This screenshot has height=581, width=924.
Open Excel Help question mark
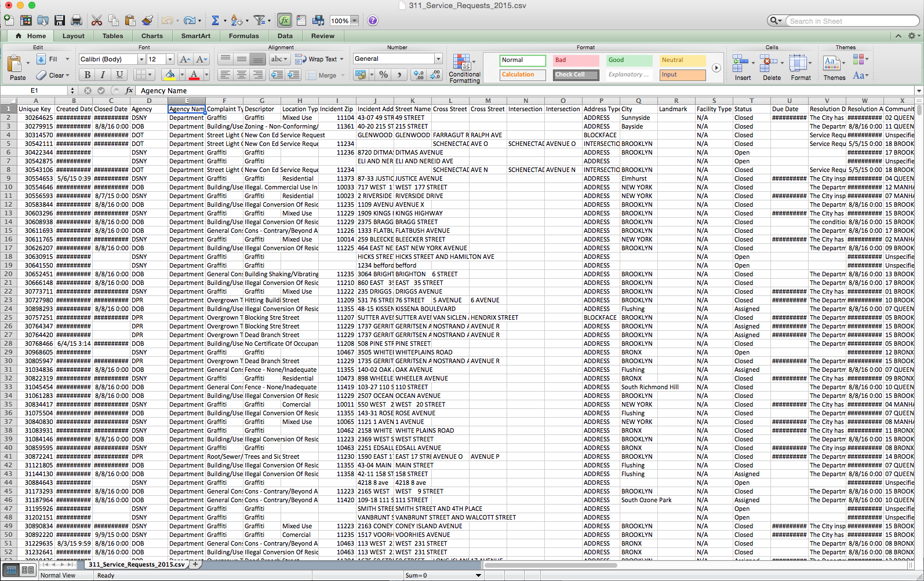tap(373, 20)
